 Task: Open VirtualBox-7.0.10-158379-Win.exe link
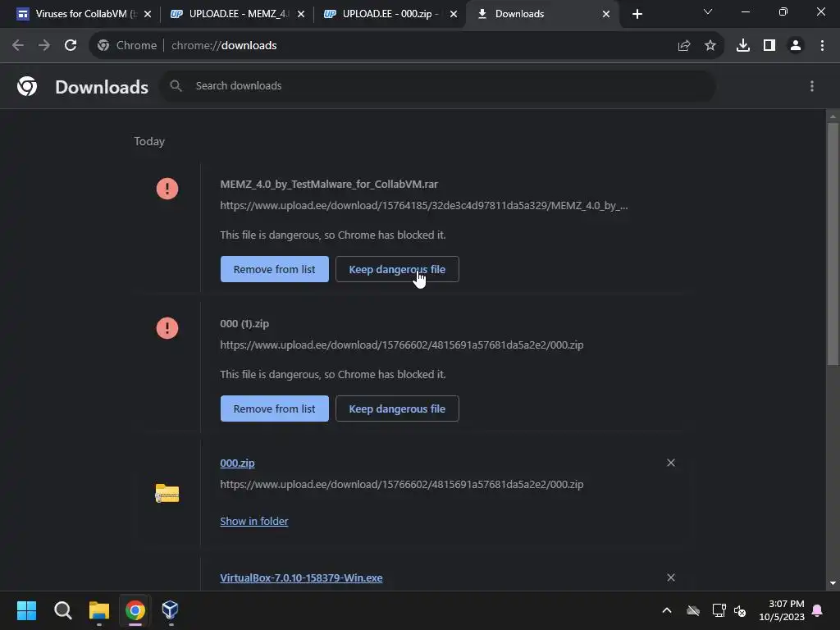coord(301,578)
